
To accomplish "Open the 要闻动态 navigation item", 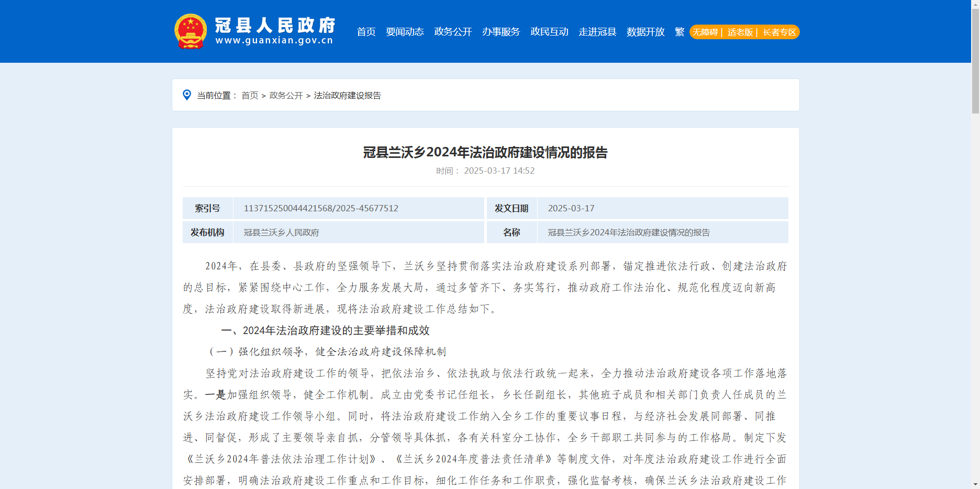I will point(405,32).
